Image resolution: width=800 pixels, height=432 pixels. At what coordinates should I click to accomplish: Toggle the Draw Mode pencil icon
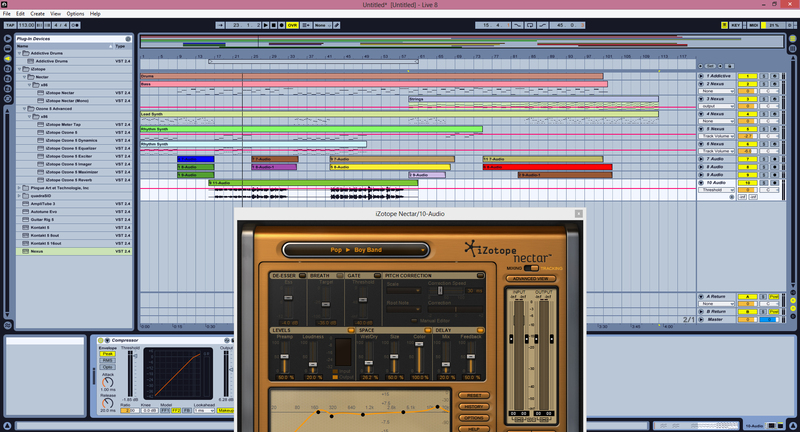[337, 25]
